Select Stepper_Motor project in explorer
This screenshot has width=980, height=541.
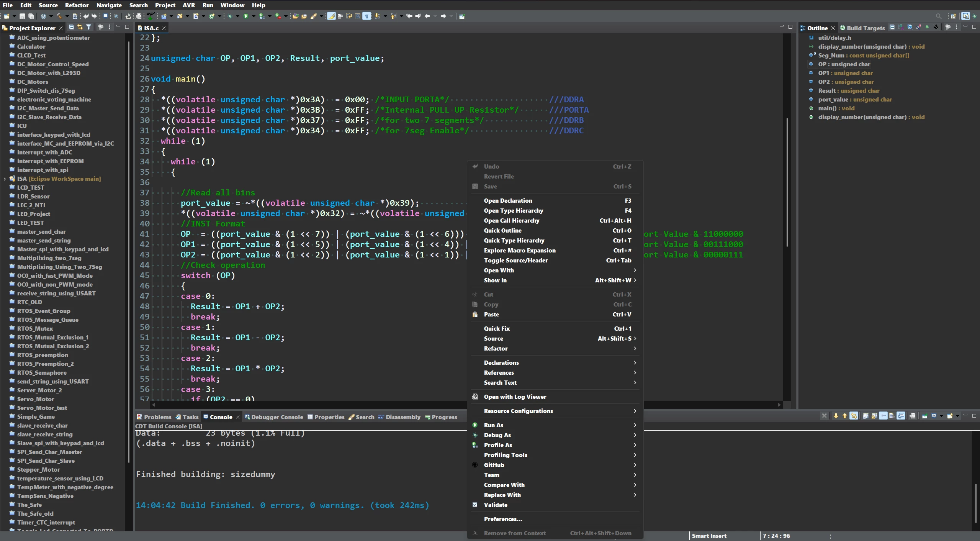click(x=38, y=469)
